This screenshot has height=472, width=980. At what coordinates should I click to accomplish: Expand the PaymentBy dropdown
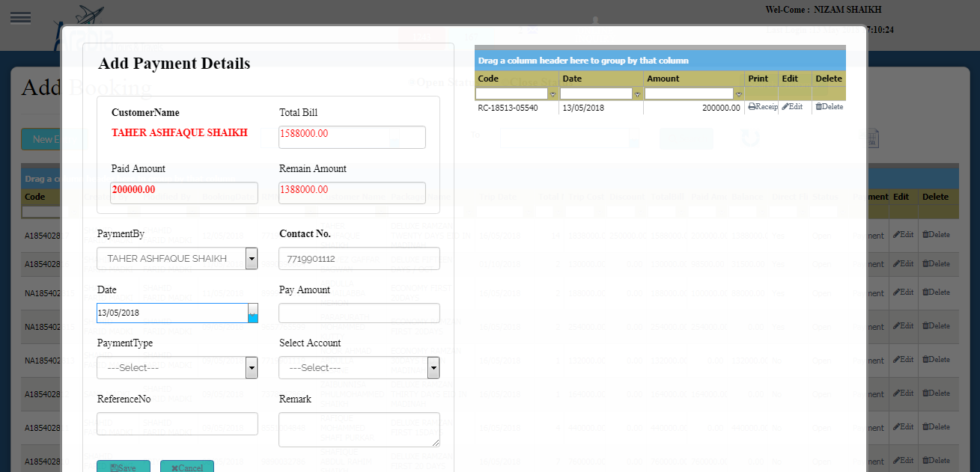click(x=252, y=259)
